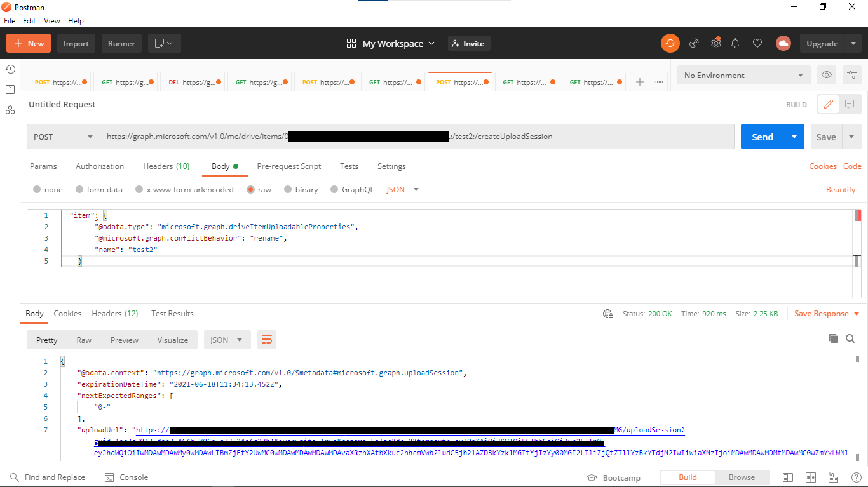Open the File menu
The height and width of the screenshot is (487, 868).
tap(10, 20)
